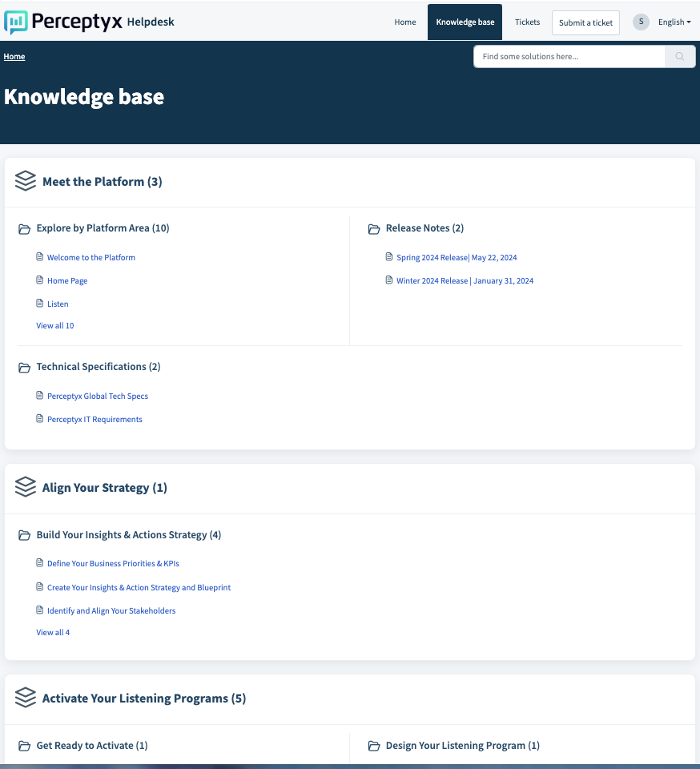Open Explore by Platform Area (10) folder title
700x769 pixels.
click(x=103, y=228)
